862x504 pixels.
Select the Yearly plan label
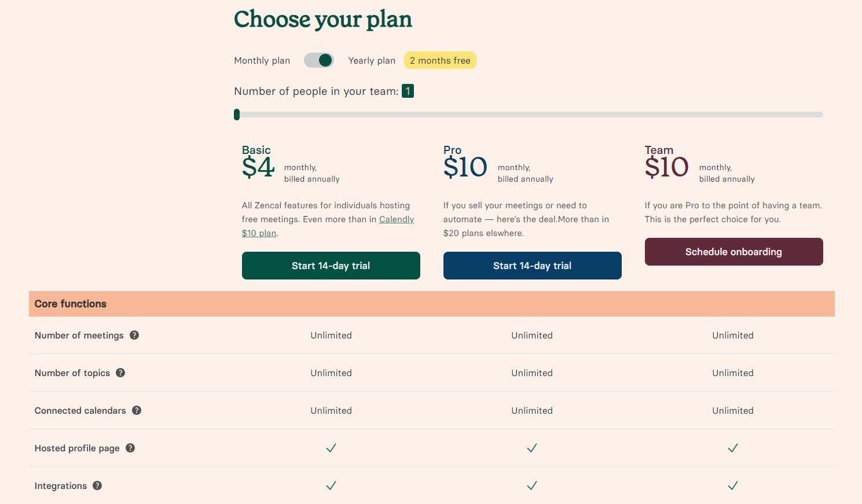[372, 60]
